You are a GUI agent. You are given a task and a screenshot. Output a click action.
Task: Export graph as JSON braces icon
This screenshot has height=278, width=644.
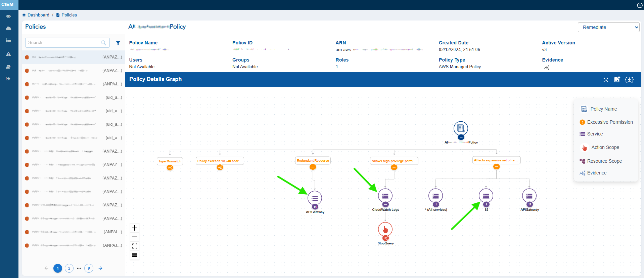pyautogui.click(x=629, y=80)
